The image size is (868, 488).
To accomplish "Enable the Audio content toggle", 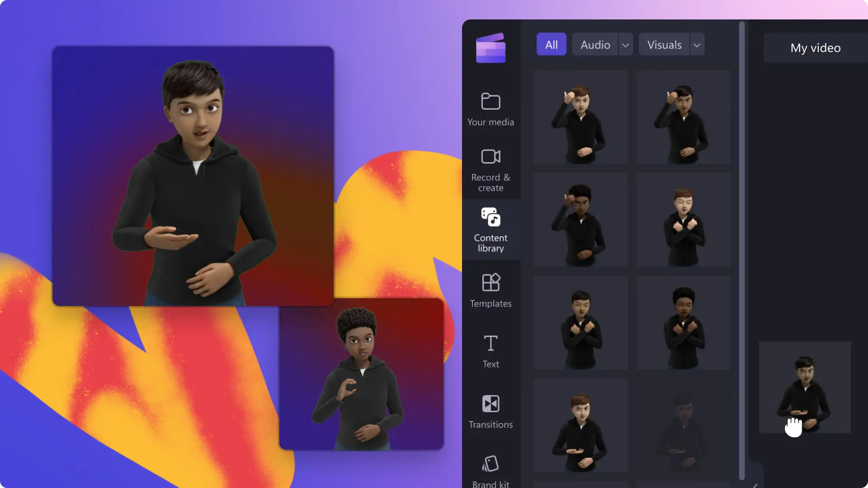I will 595,45.
